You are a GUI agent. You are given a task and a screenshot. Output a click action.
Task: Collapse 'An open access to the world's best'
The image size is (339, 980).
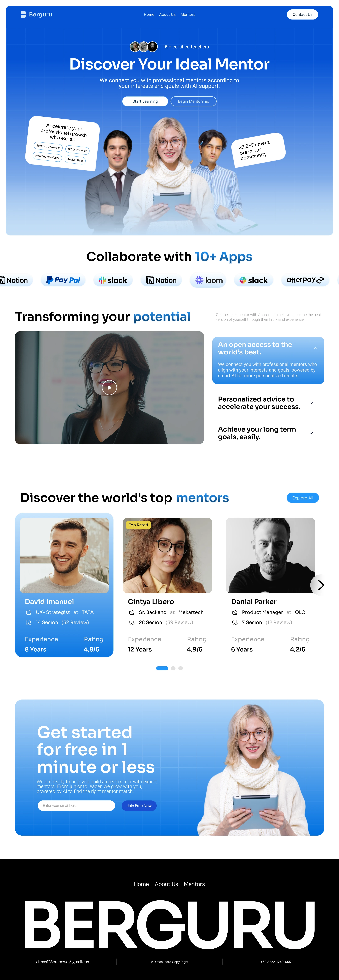pyautogui.click(x=315, y=348)
